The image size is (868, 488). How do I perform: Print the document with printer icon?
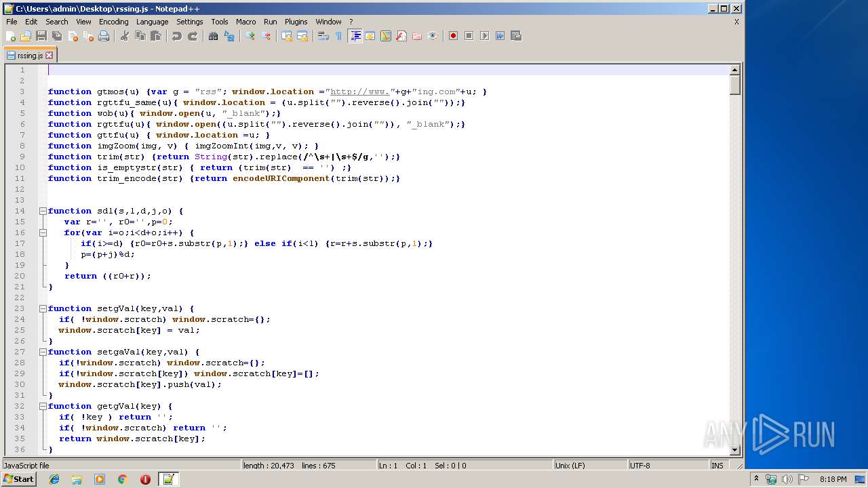point(104,36)
